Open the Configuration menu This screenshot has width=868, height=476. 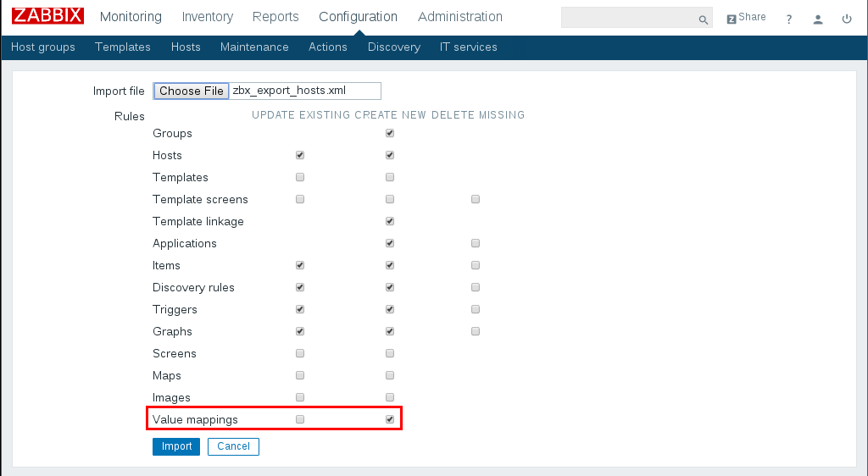click(x=359, y=17)
